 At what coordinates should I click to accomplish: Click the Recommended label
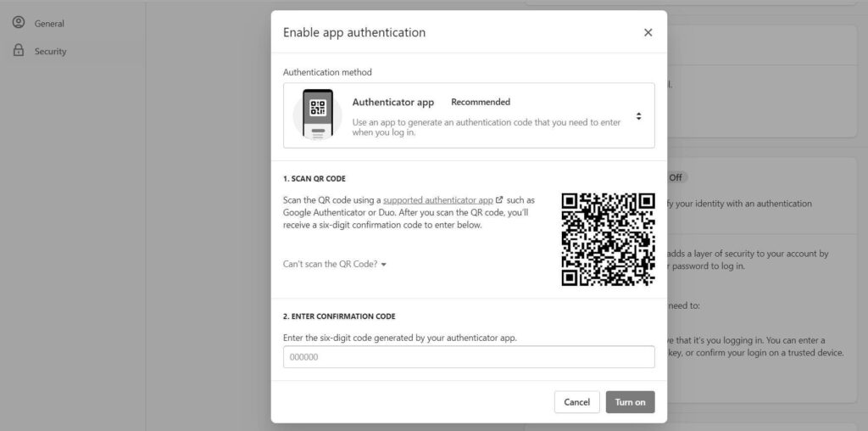(x=481, y=102)
